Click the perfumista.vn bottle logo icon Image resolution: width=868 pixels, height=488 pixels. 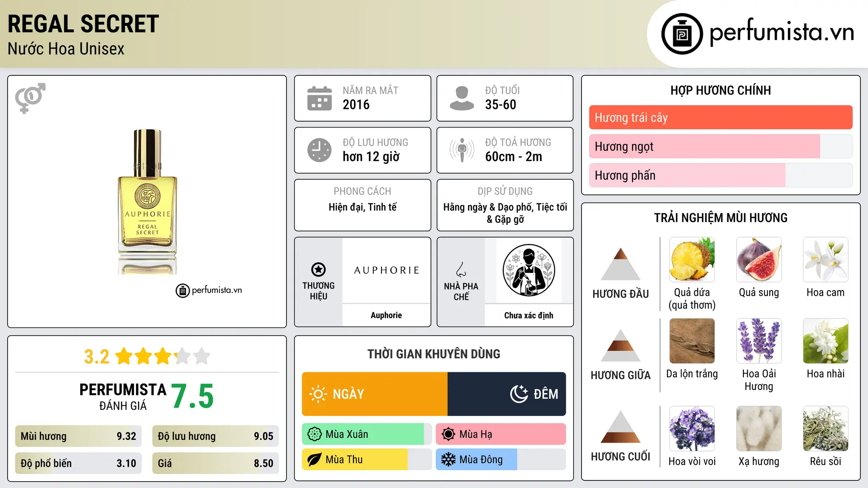coord(682,34)
